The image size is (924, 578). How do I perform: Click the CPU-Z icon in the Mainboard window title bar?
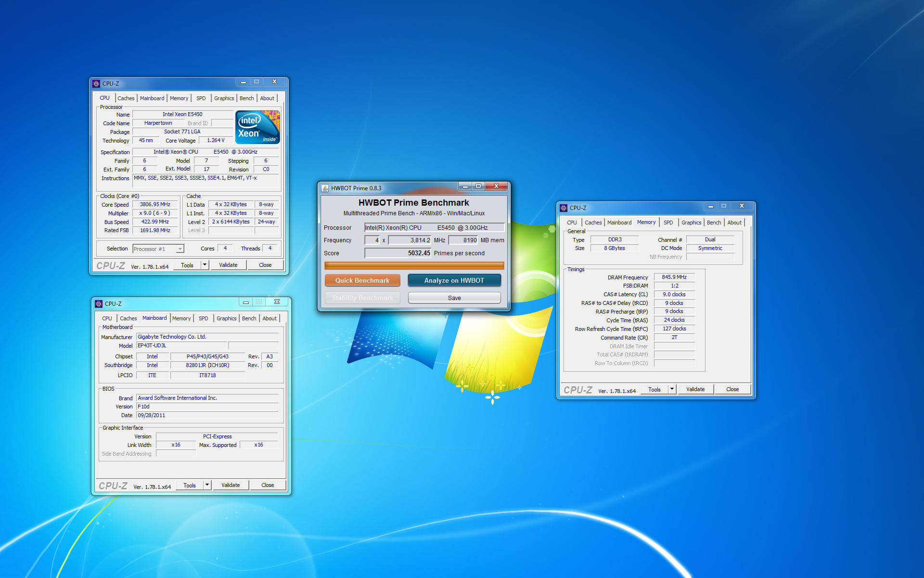pos(99,304)
